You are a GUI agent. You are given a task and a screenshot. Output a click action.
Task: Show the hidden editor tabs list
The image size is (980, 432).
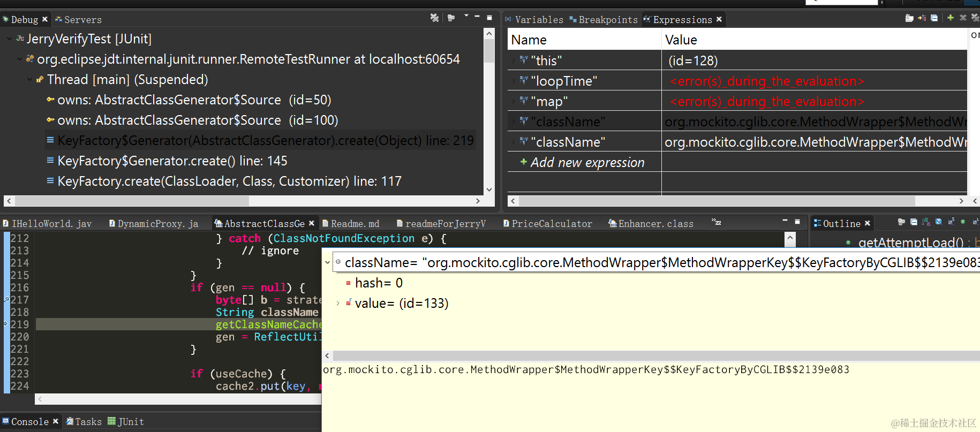click(716, 222)
